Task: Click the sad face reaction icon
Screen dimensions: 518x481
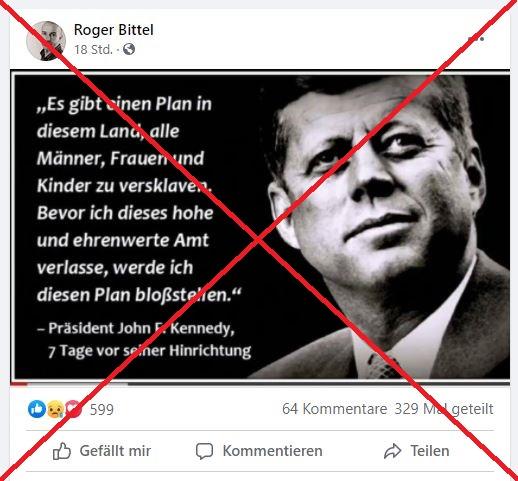Action: (55, 409)
